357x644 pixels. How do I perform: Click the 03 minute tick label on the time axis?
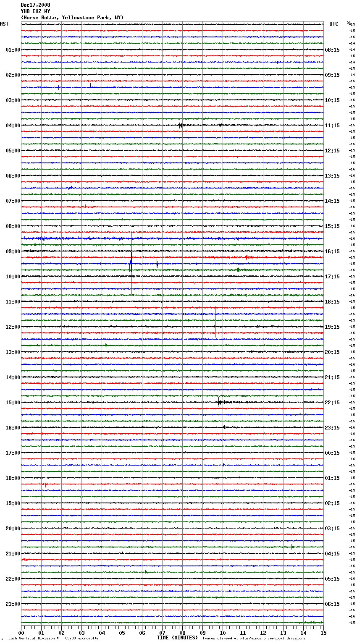pyautogui.click(x=81, y=633)
